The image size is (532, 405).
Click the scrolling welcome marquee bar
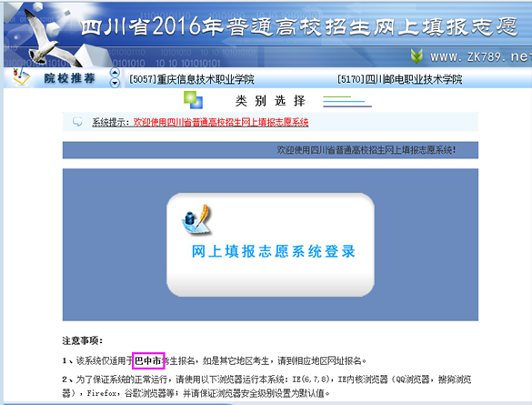pos(270,150)
